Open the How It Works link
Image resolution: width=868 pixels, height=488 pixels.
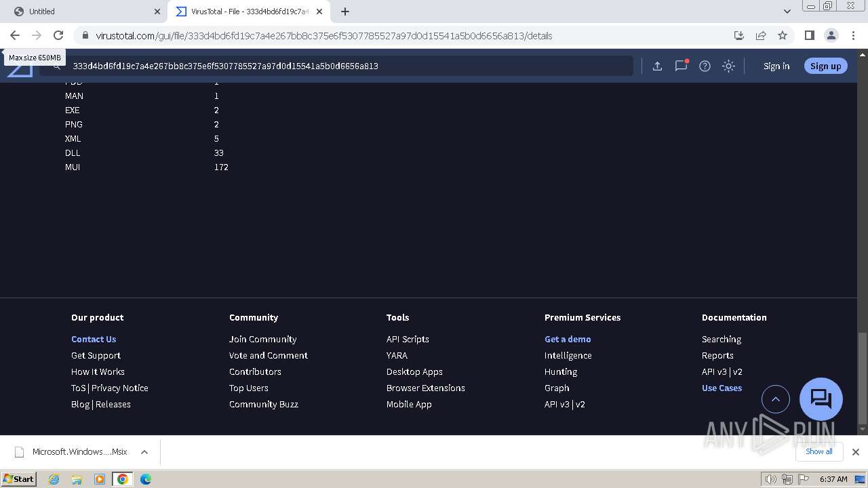tap(98, 371)
